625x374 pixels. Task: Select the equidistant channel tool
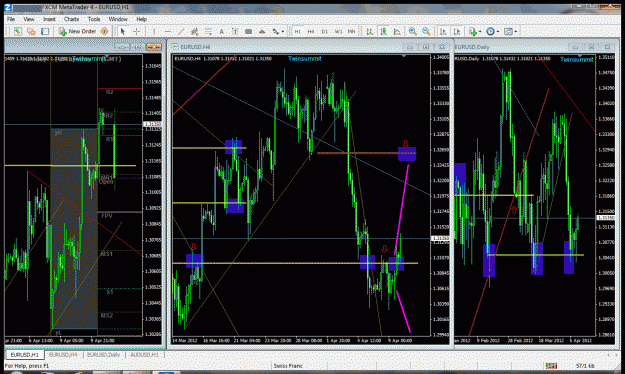[x=195, y=31]
